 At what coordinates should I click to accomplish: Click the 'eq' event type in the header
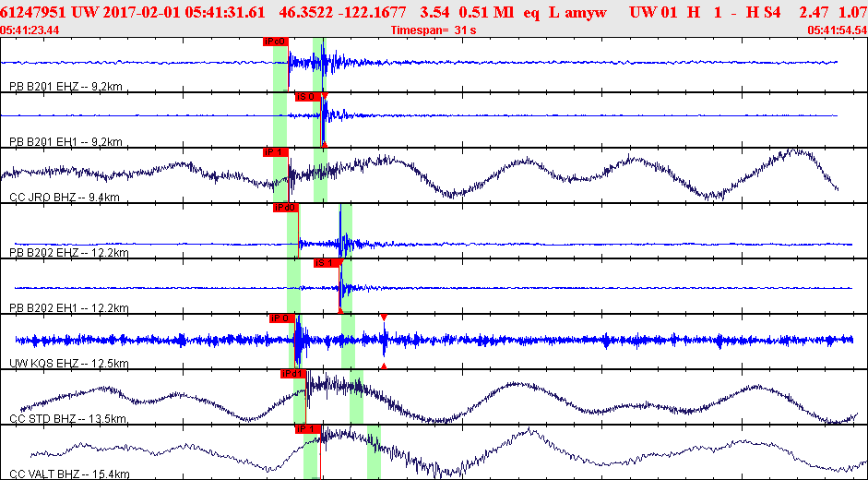point(531,12)
